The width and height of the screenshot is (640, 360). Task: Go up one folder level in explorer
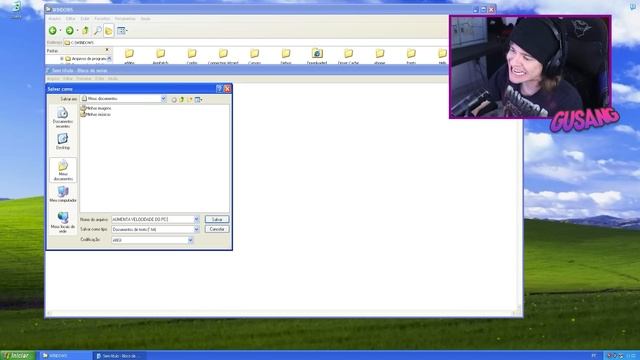tap(85, 31)
